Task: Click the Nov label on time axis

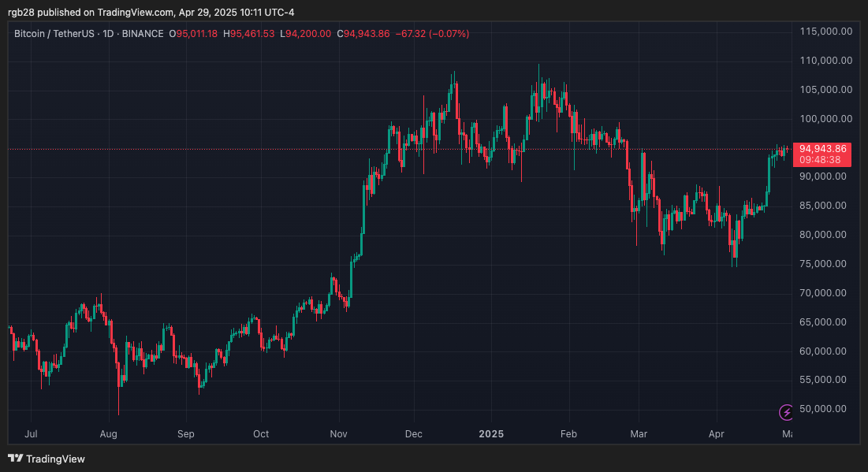Action: 338,434
